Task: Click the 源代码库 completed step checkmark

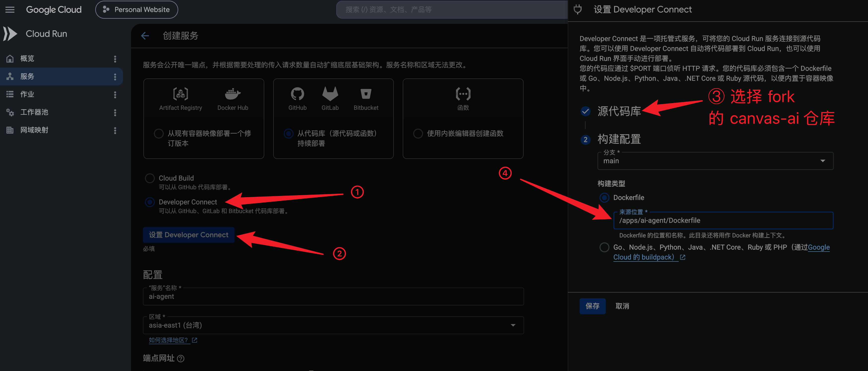Action: point(585,111)
